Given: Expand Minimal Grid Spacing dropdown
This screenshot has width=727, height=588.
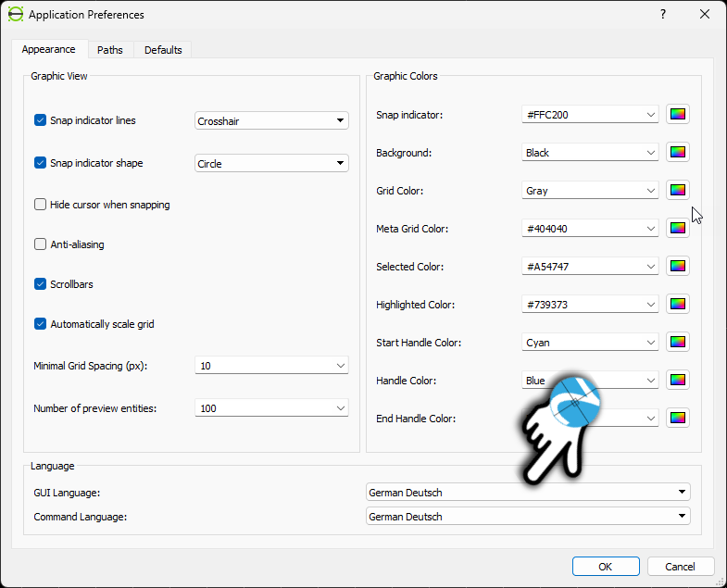Looking at the screenshot, I should 271,366.
